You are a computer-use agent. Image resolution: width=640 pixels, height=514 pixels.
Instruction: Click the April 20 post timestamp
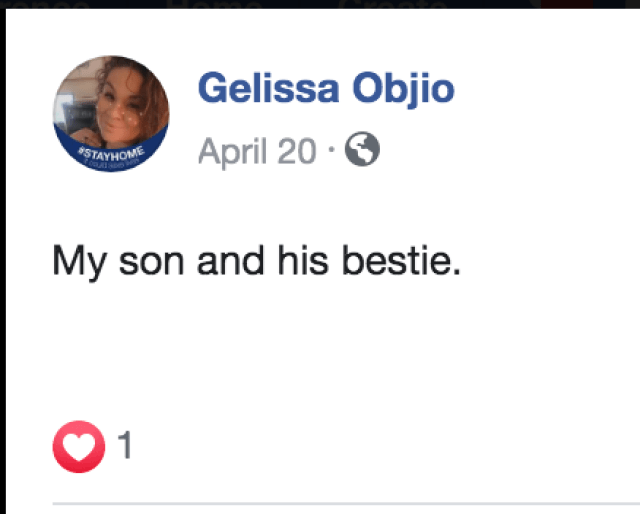click(257, 152)
